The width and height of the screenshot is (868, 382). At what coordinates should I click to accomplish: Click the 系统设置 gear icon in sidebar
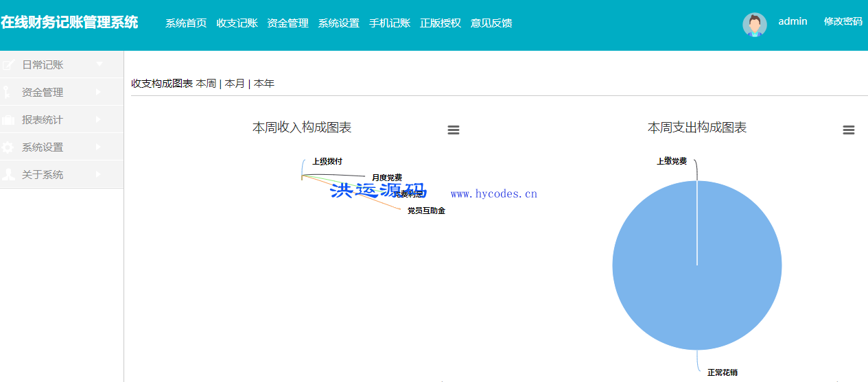pos(8,147)
